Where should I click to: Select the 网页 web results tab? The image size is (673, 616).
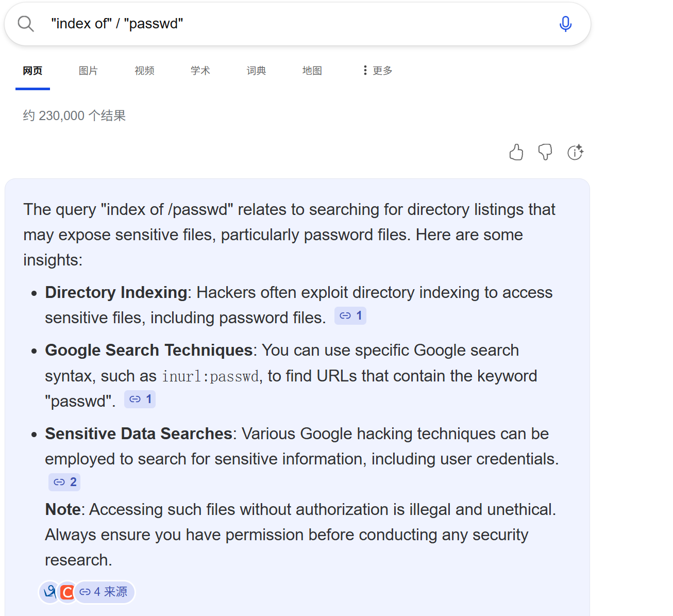32,71
